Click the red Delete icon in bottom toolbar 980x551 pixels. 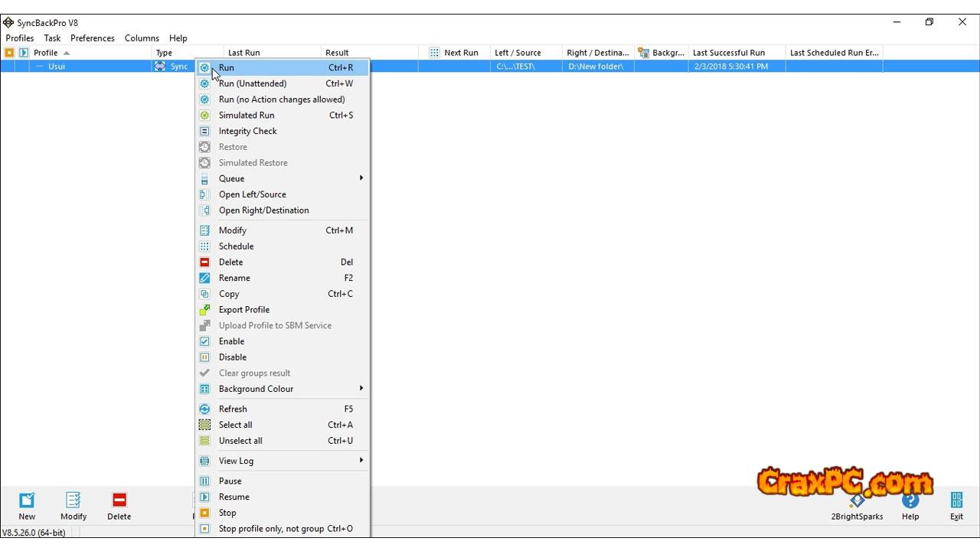pyautogui.click(x=119, y=500)
